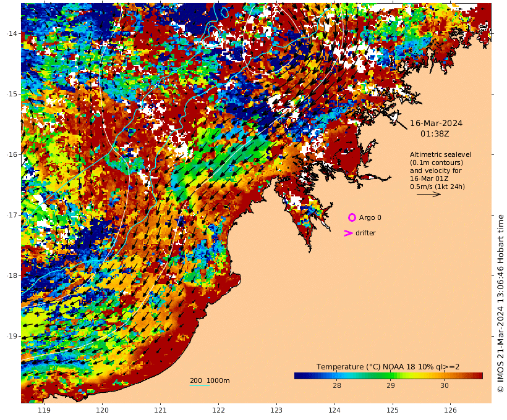Click longitude axis label 120

(x=102, y=410)
